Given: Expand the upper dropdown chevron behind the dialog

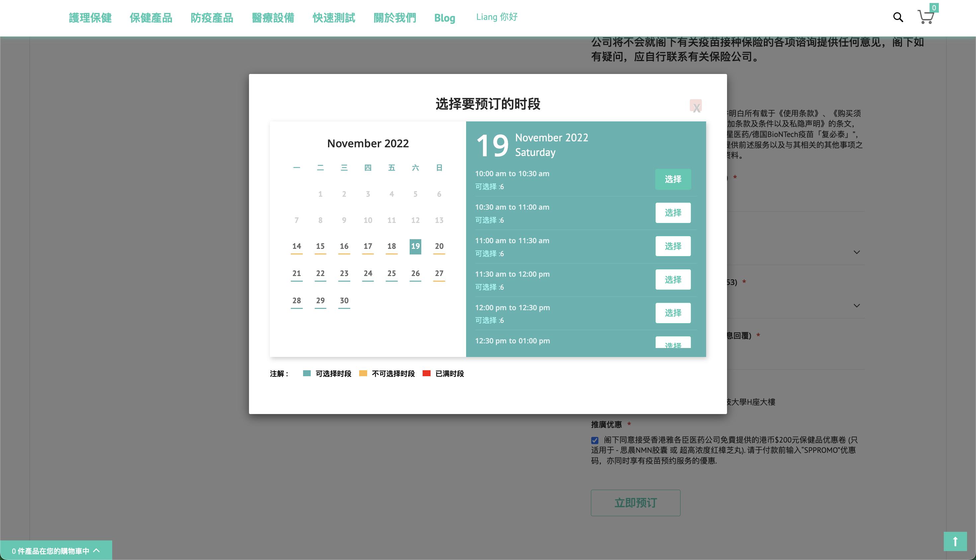Looking at the screenshot, I should (x=857, y=252).
